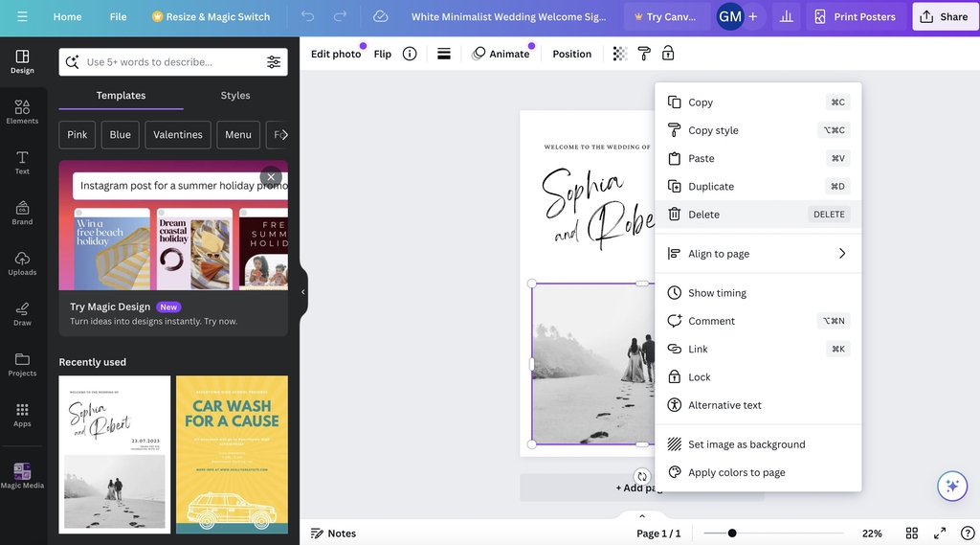Close the Magic Design promo card
This screenshot has width=980, height=545.
pyautogui.click(x=271, y=177)
